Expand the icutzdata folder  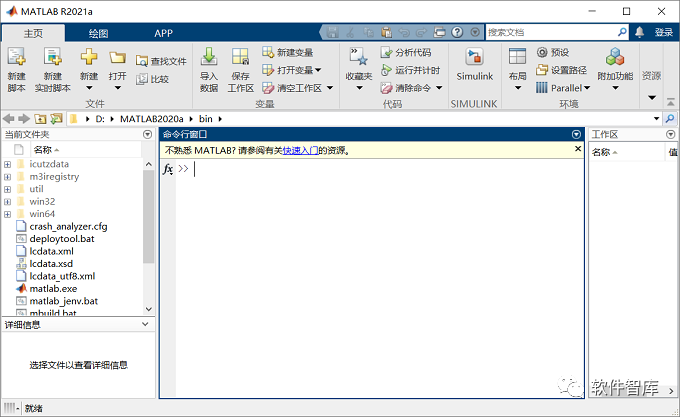coord(7,164)
